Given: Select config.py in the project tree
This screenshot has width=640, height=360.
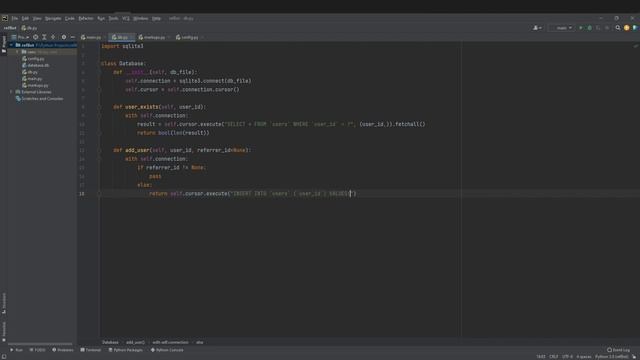Looking at the screenshot, I should [33, 59].
